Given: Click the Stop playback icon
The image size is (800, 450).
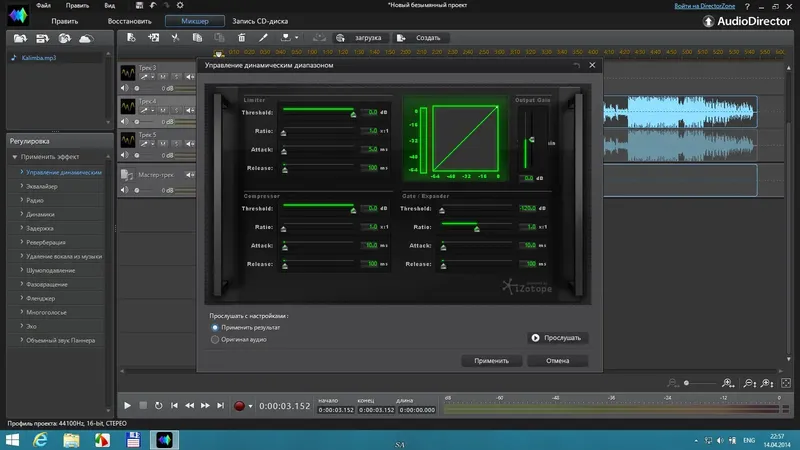Looking at the screenshot, I should (x=143, y=406).
